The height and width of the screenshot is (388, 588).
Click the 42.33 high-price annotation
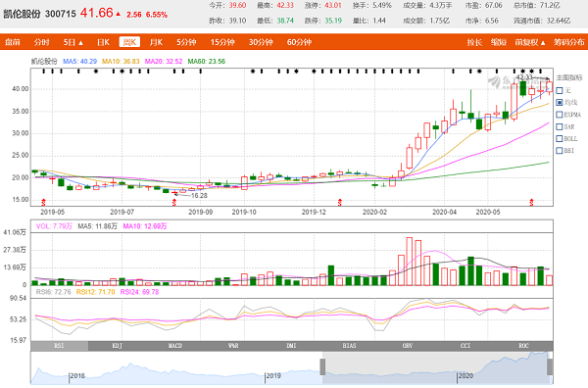[x=524, y=76]
